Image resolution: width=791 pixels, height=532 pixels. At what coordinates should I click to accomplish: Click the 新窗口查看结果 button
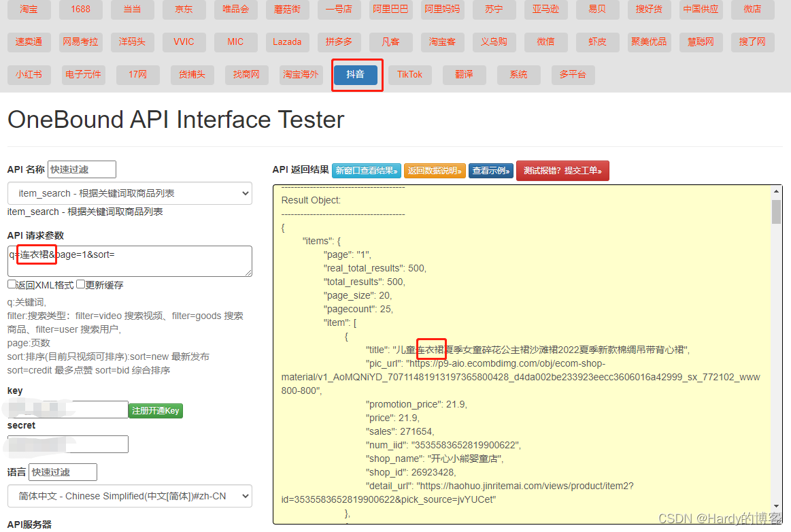point(367,171)
